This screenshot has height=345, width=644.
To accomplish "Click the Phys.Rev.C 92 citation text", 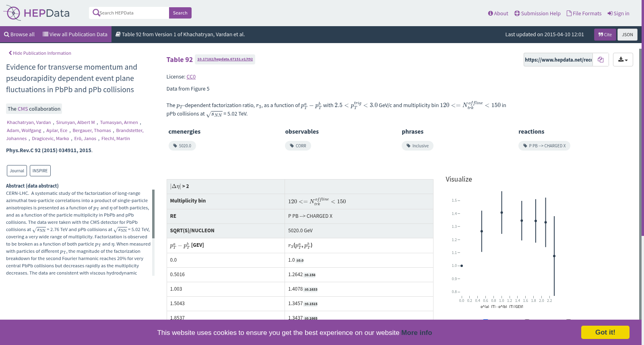I will pyautogui.click(x=49, y=151).
